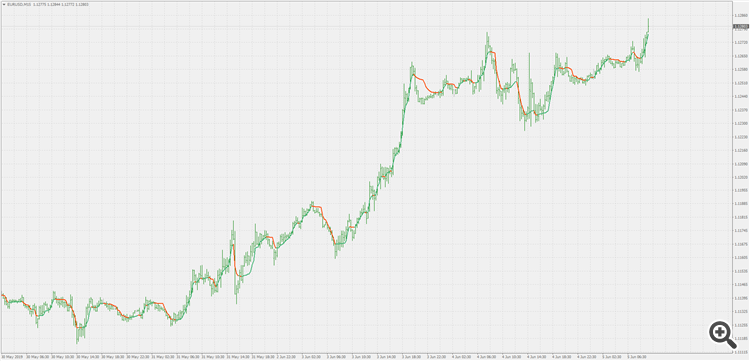The height and width of the screenshot is (361, 750).
Task: Click the 5 Jun 06:30 time label
Action: 637,357
